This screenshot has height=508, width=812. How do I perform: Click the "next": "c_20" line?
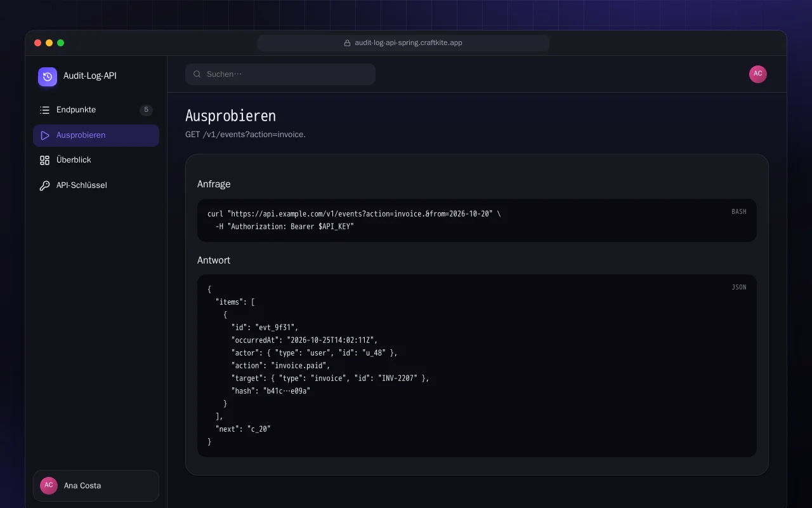pos(243,429)
